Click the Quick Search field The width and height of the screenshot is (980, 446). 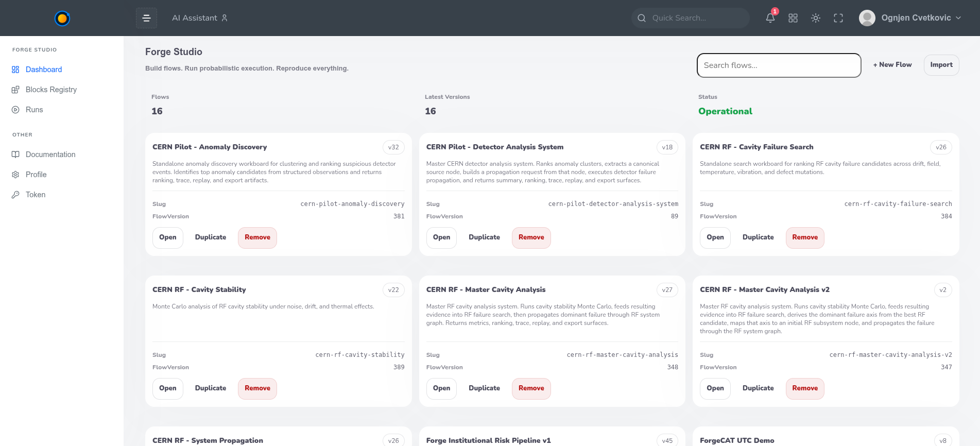click(x=690, y=18)
